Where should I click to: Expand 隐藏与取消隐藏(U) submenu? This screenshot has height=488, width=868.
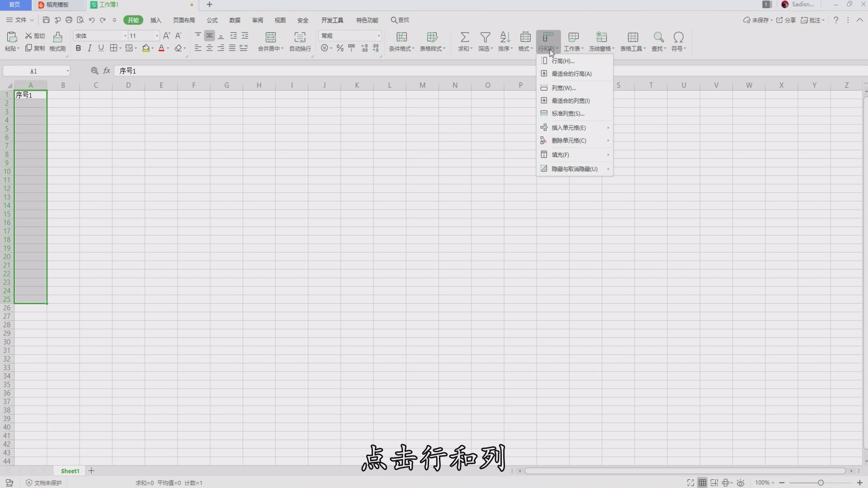pyautogui.click(x=575, y=169)
